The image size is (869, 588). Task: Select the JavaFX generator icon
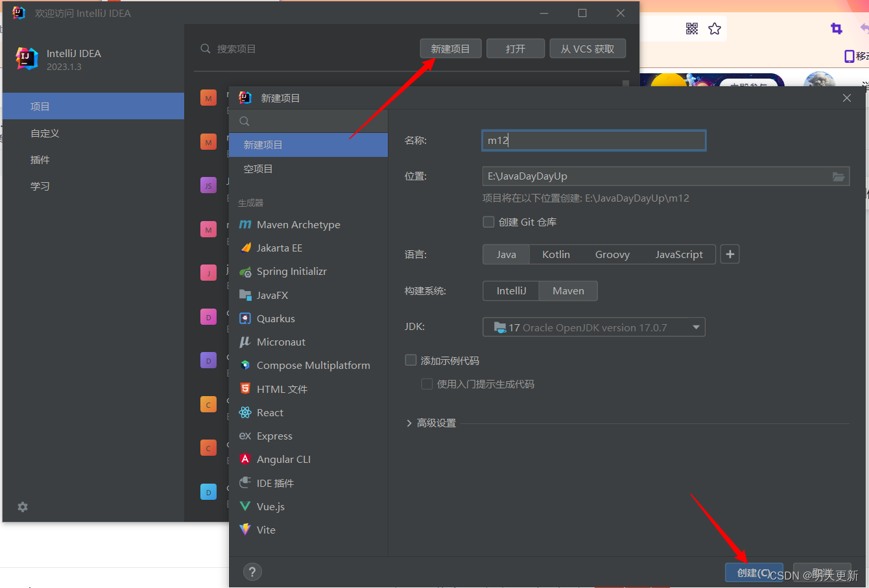click(245, 295)
